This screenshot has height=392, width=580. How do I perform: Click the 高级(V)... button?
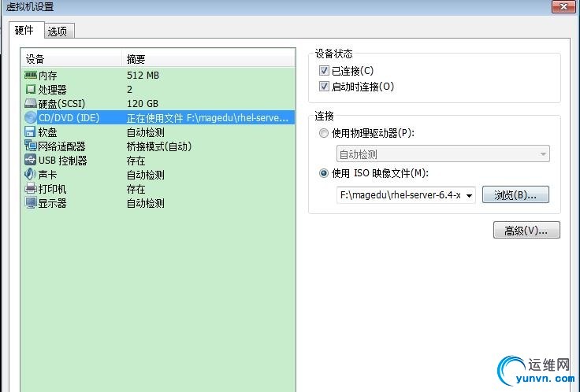pyautogui.click(x=526, y=230)
